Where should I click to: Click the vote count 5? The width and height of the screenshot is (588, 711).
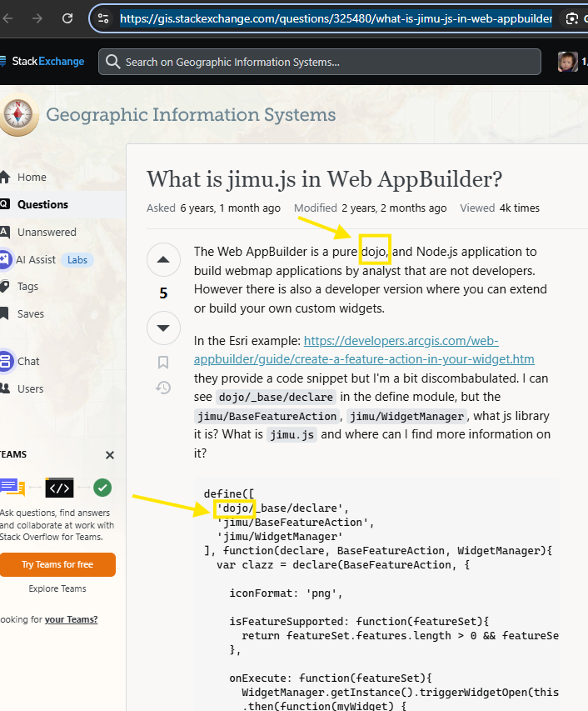coord(163,293)
